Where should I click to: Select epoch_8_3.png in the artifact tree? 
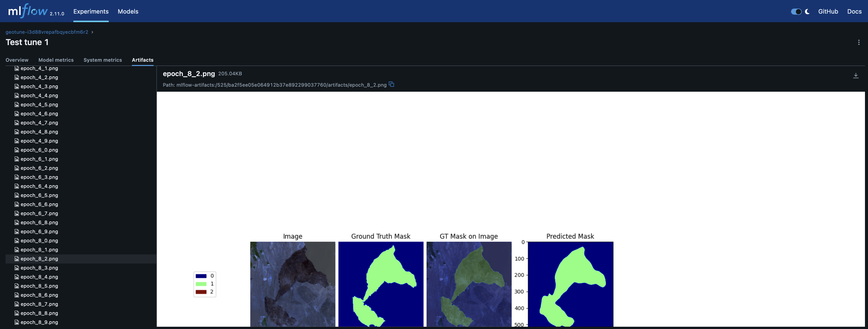(39, 268)
